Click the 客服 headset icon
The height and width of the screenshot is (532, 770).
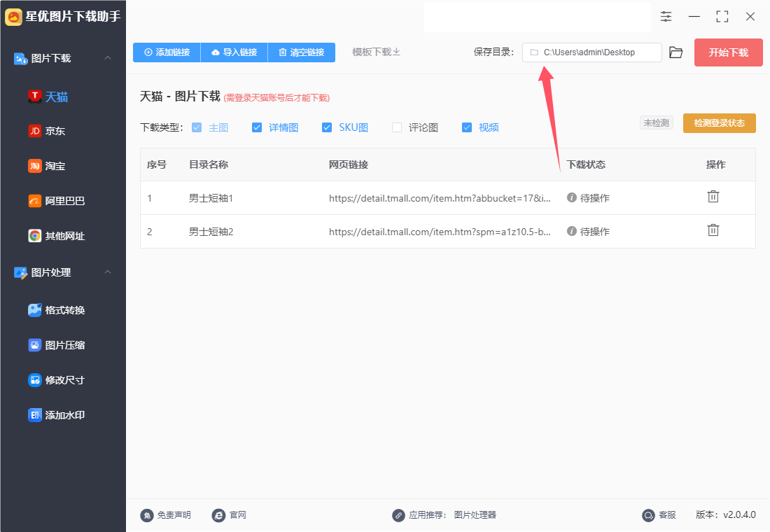pyautogui.click(x=649, y=515)
